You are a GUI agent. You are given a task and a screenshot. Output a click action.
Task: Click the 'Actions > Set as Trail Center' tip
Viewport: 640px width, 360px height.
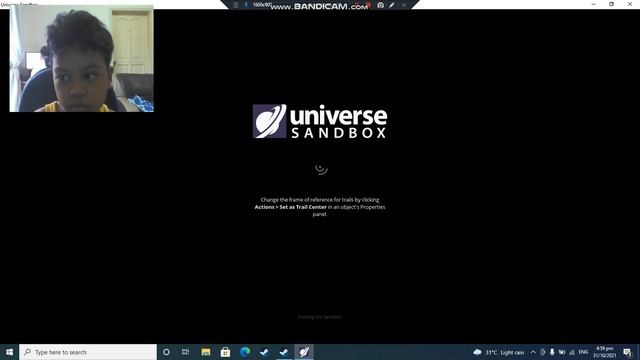(290, 207)
